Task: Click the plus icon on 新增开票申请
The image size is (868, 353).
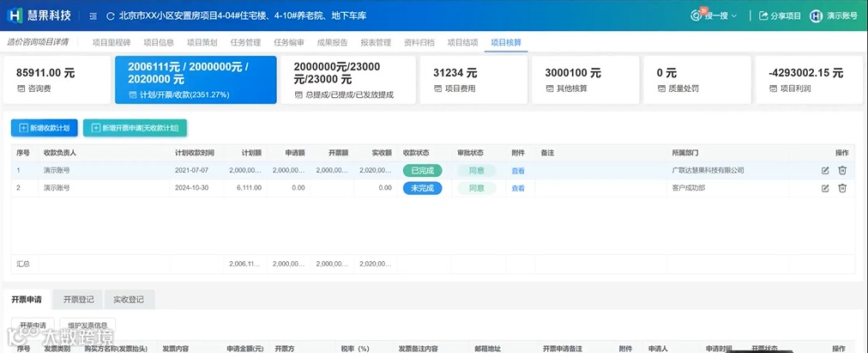Action: click(x=96, y=128)
